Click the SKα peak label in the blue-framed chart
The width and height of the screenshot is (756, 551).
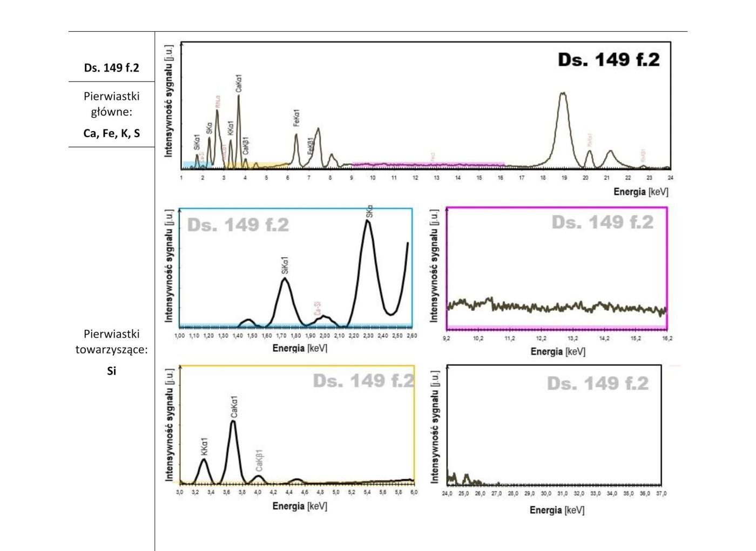pos(369,212)
